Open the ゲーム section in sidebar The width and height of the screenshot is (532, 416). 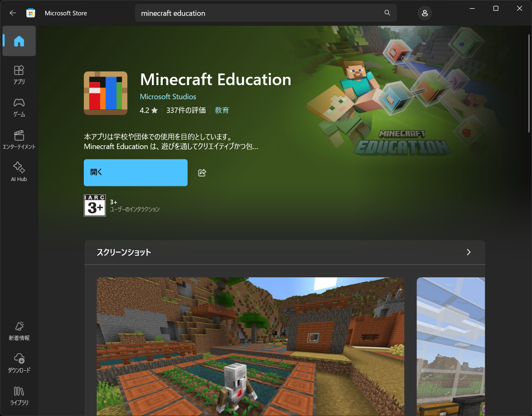point(19,107)
